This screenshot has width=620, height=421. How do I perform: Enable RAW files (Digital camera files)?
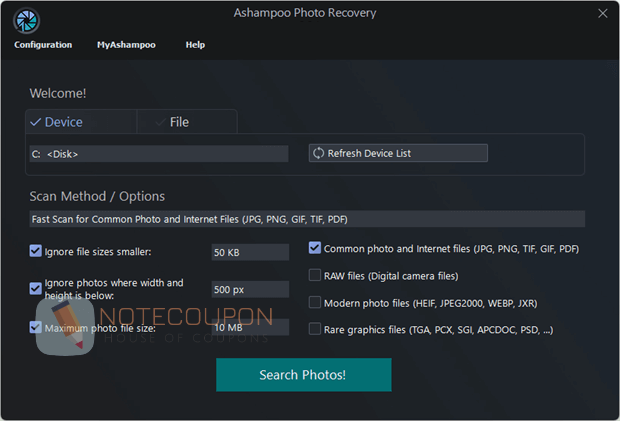pyautogui.click(x=315, y=275)
